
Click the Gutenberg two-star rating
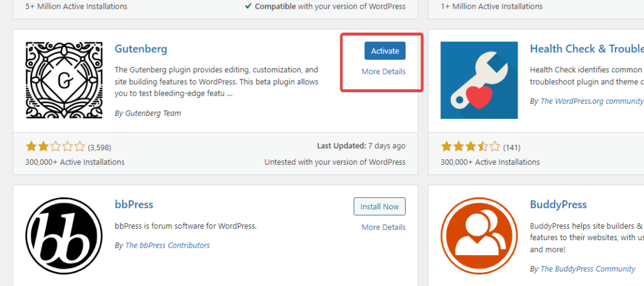55,146
